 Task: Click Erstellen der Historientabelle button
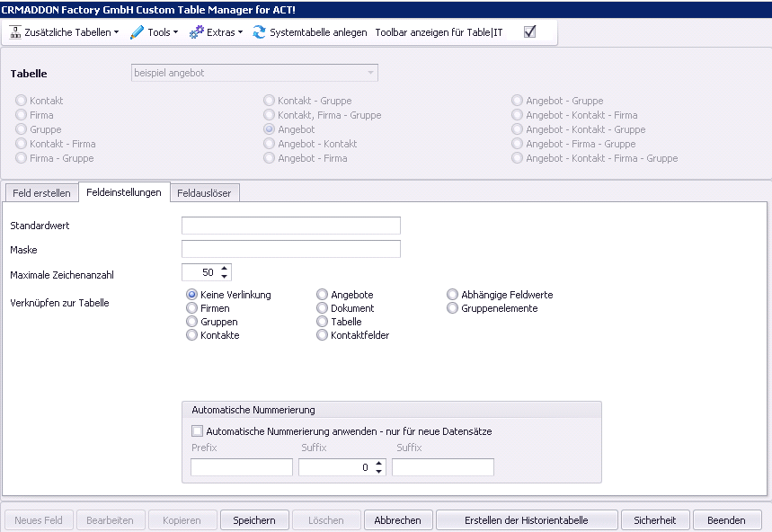[527, 520]
